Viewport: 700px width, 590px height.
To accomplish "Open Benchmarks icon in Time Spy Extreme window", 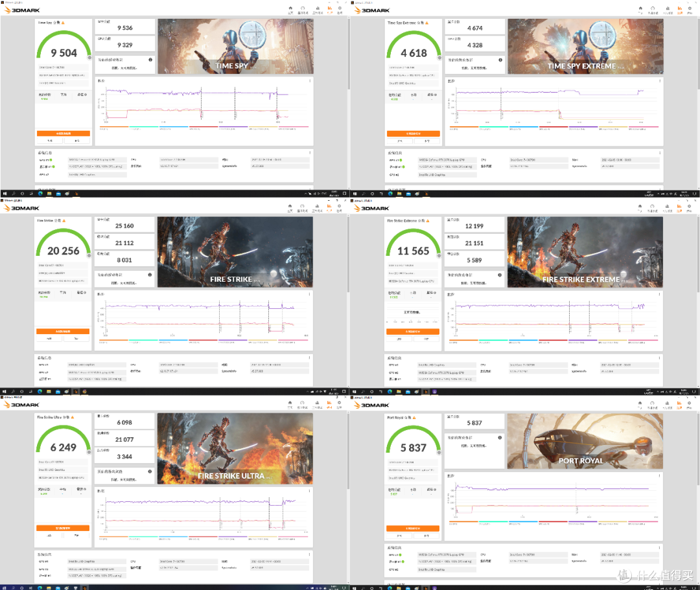I will tap(653, 9).
